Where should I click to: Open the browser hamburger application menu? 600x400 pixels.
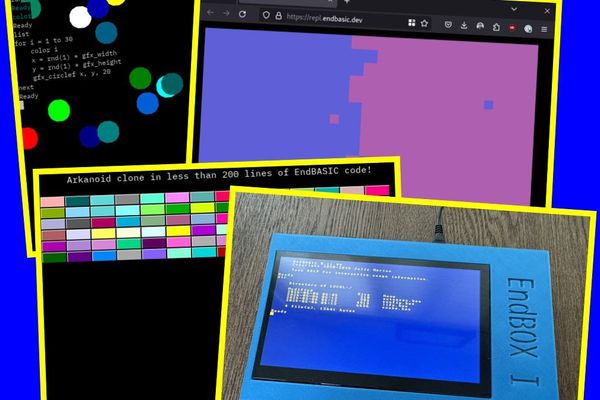pos(544,29)
